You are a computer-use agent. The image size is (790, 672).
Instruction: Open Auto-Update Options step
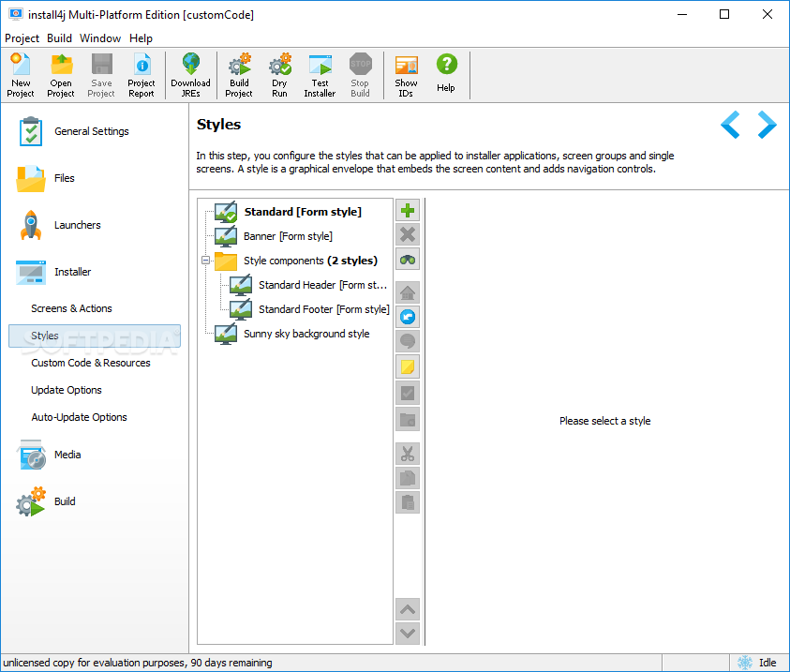coord(79,417)
